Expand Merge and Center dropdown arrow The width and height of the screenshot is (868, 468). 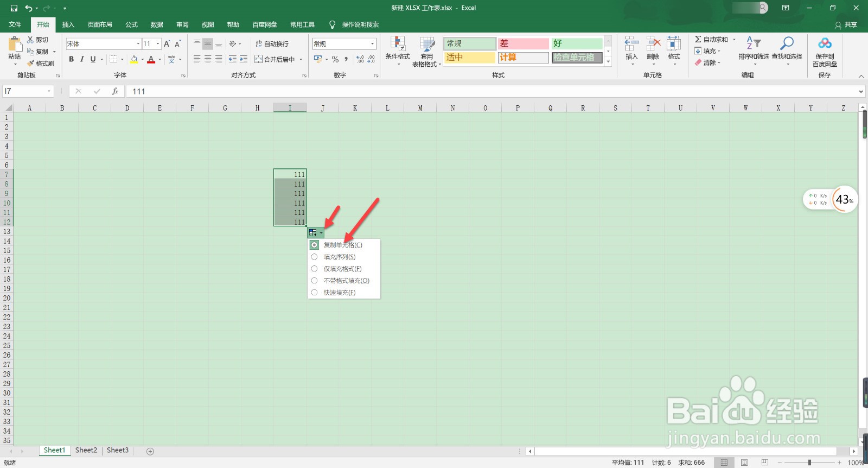(301, 59)
